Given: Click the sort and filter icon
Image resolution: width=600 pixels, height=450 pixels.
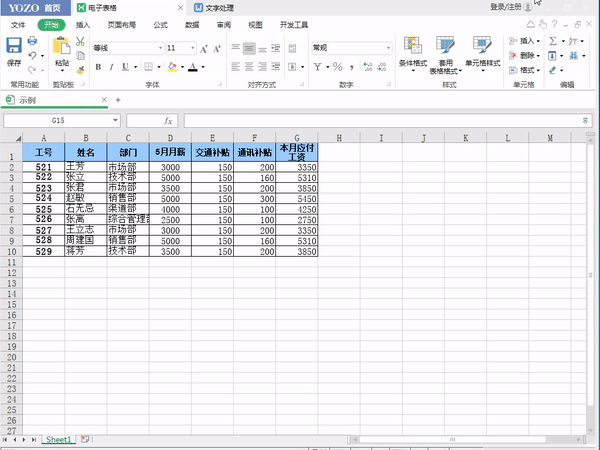Looking at the screenshot, I should 573,41.
